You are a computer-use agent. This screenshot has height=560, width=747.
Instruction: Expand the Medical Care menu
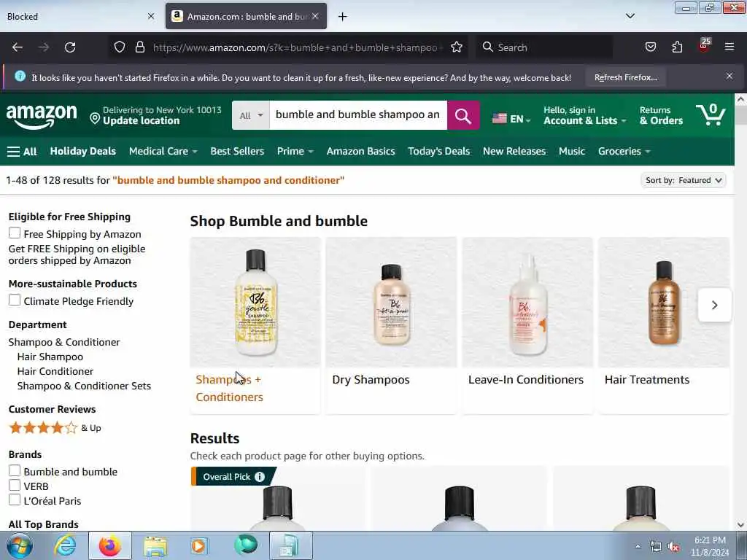(x=163, y=152)
